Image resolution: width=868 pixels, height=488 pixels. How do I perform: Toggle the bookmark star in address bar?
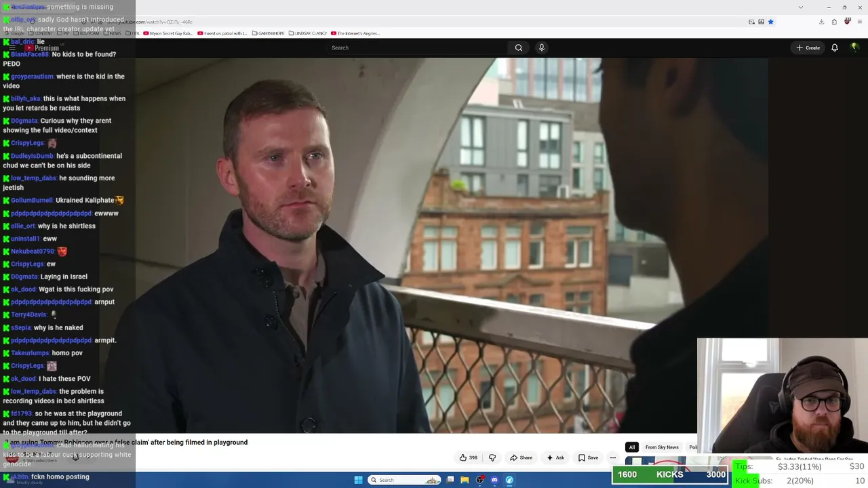tap(770, 22)
